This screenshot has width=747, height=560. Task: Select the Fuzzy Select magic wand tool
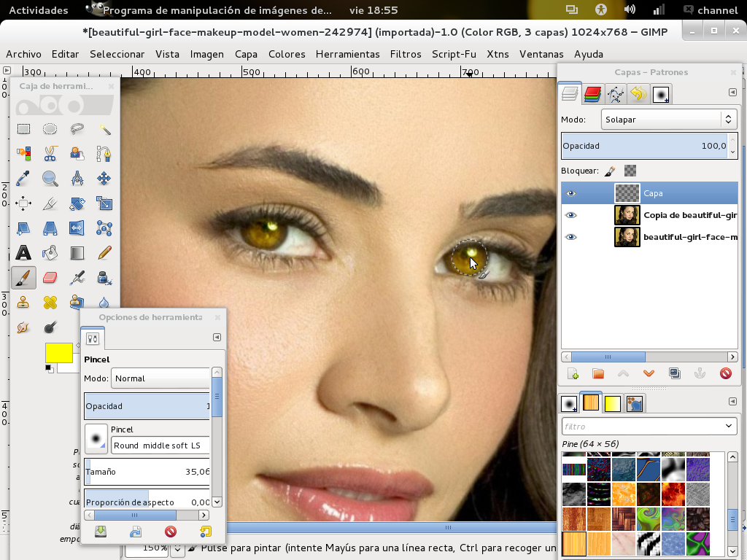click(103, 128)
